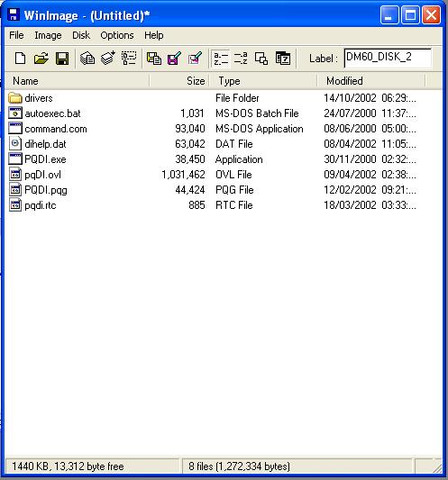This screenshot has width=448, height=480.
Task: Click the status text '8 files (1,272,334 bytes)'
Action: [x=239, y=466]
